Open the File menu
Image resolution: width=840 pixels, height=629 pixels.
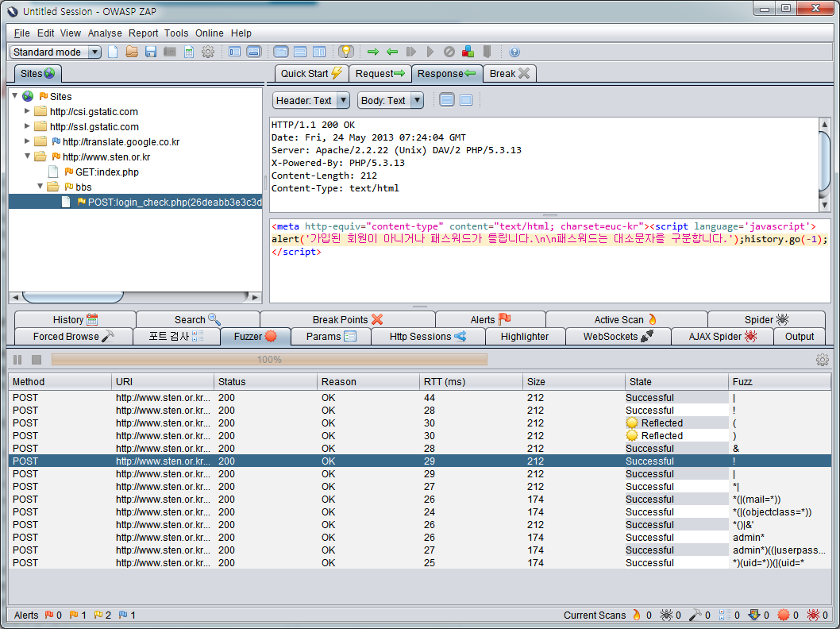(22, 33)
